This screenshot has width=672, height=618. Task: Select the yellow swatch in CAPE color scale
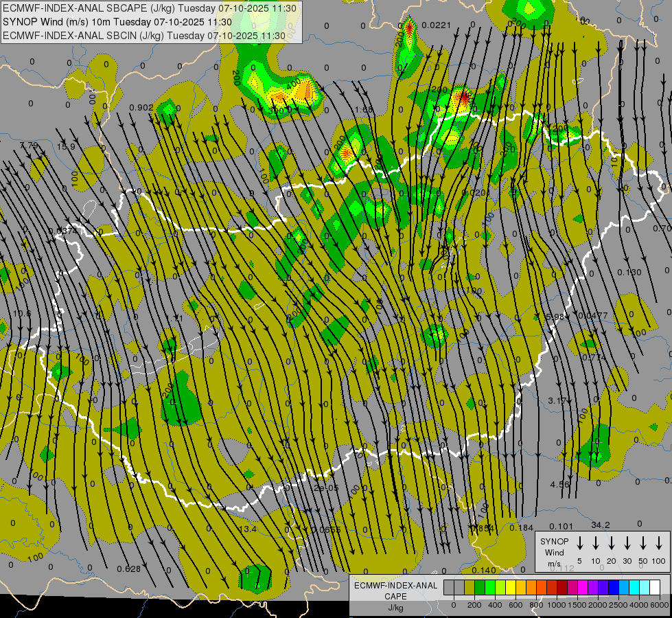click(x=511, y=587)
